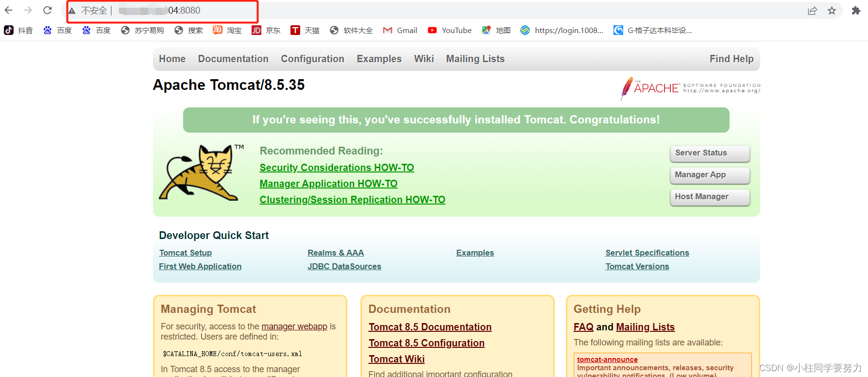This screenshot has width=868, height=377.
Task: Open Mailing Lists link in Getting Help
Action: (x=645, y=327)
